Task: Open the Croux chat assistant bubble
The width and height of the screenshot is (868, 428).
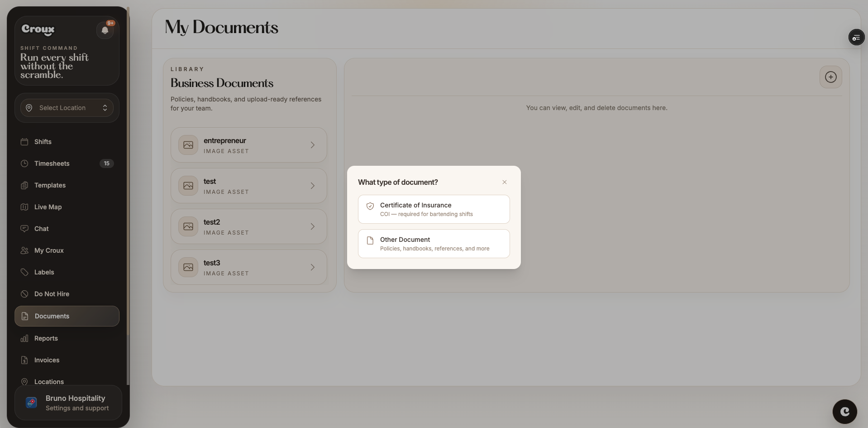Action: click(845, 412)
